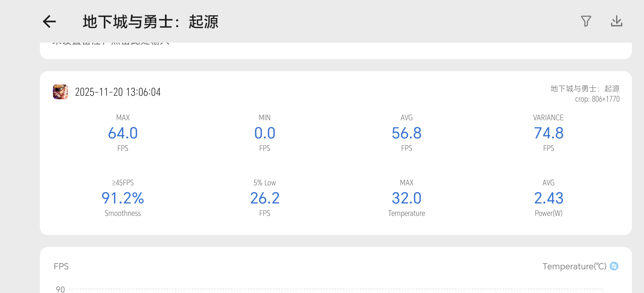Tap the crop: 806×1770 resolution text

pos(597,99)
